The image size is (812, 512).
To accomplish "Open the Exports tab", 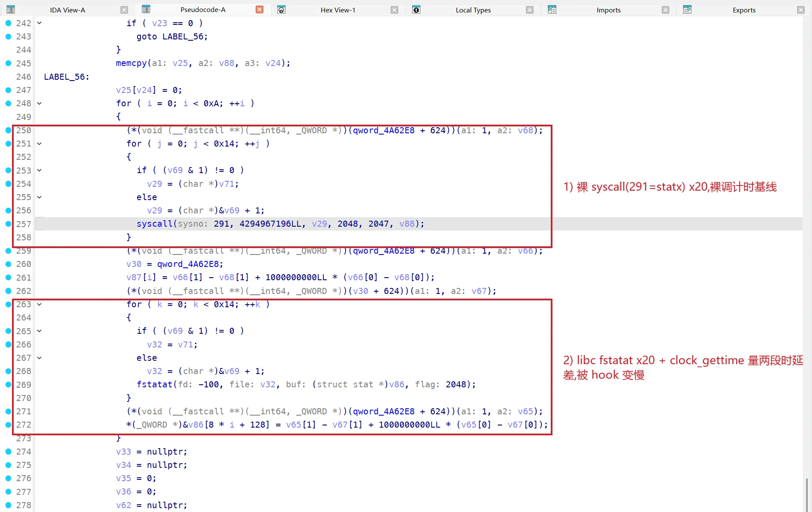I will (744, 10).
